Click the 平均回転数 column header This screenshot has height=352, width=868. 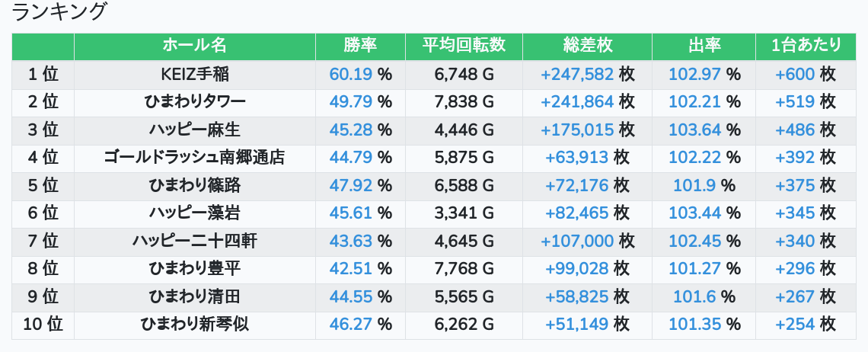(x=464, y=46)
